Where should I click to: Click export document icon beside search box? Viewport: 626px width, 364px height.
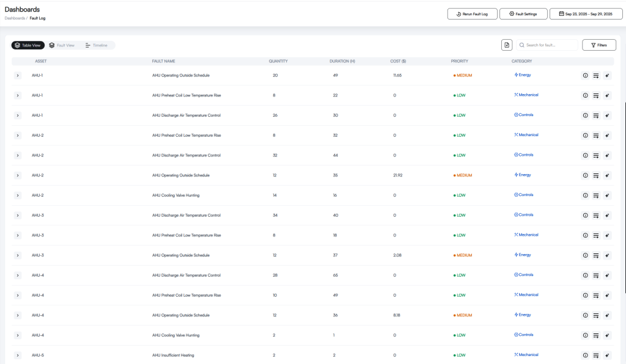(507, 45)
